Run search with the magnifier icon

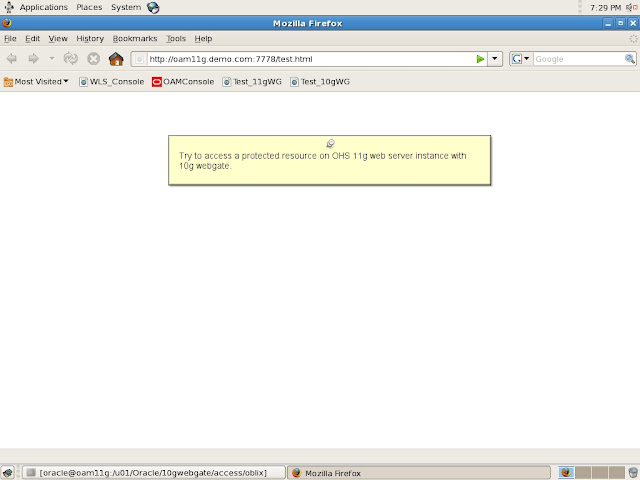(630, 59)
